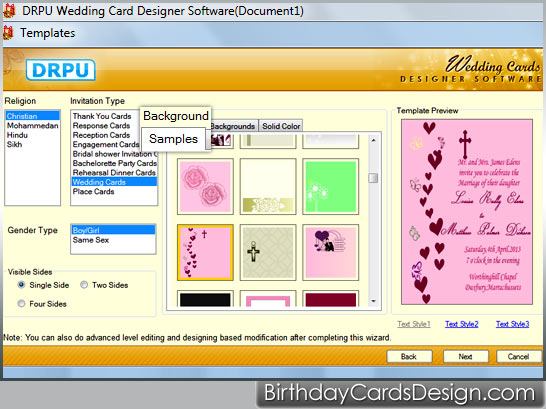Select the beige cross pattern thumbnail

click(268, 252)
